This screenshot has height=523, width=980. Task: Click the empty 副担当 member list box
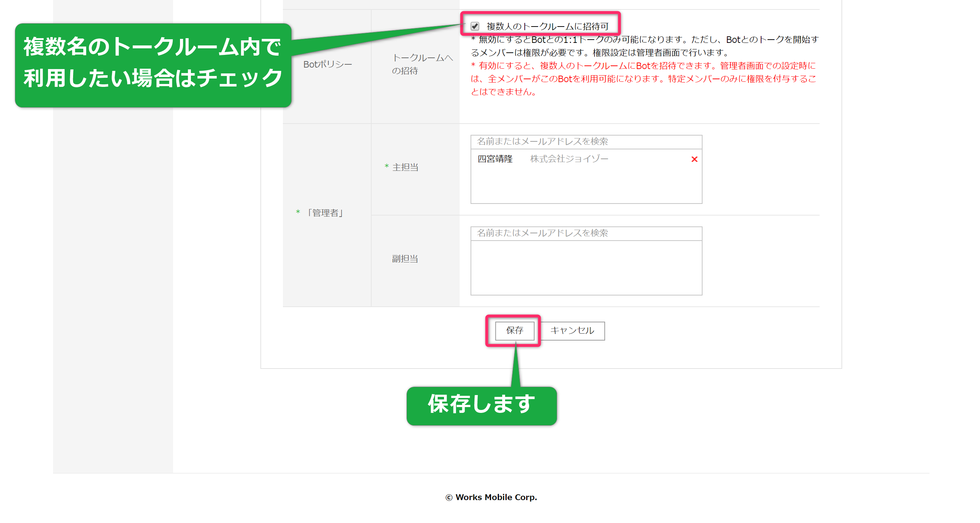click(586, 268)
